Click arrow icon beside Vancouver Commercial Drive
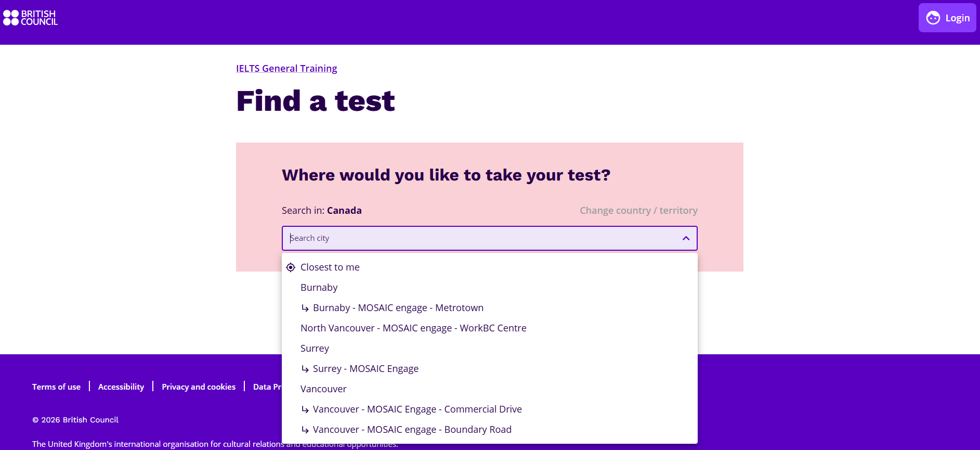980x450 pixels. 305,409
